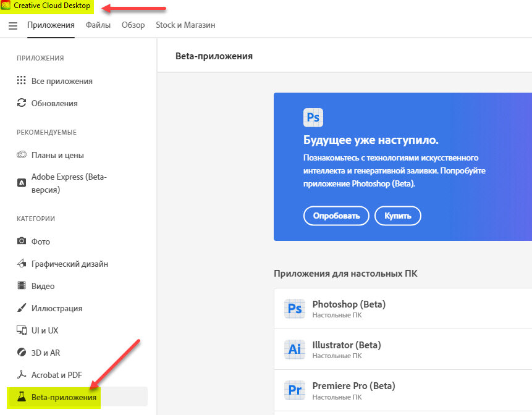Switch to the Приложения tab

coord(51,25)
